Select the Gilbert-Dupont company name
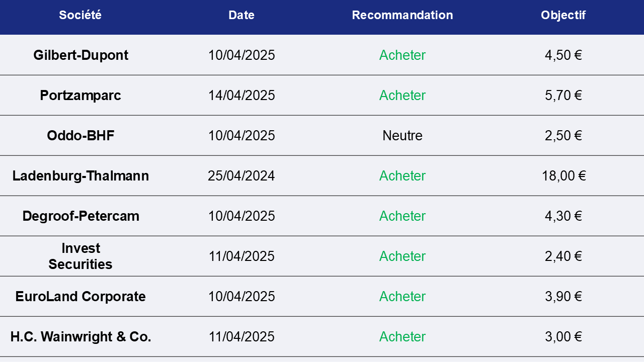The width and height of the screenshot is (644, 362). tap(80, 55)
